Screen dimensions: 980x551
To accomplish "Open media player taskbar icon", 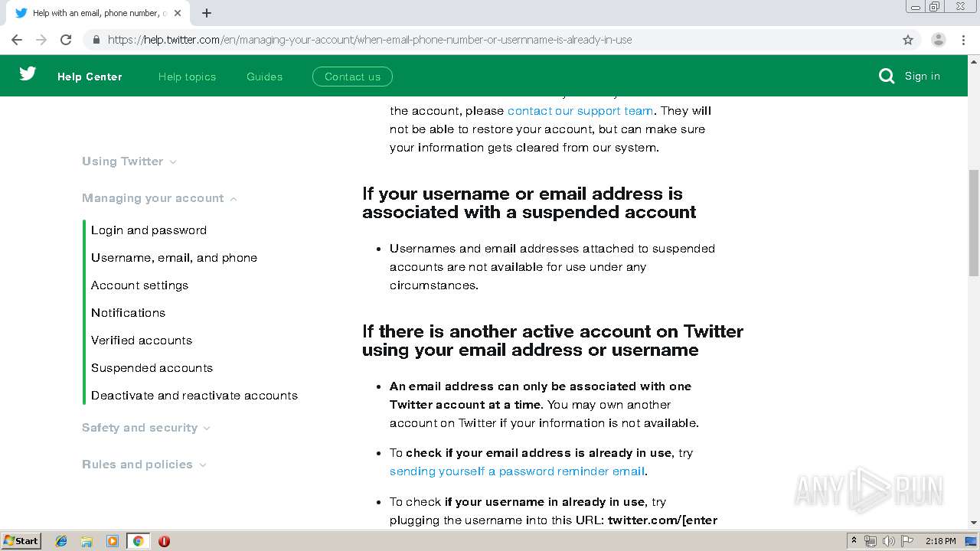I will [x=113, y=541].
